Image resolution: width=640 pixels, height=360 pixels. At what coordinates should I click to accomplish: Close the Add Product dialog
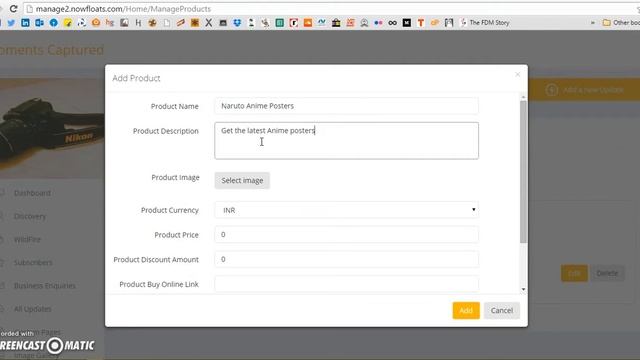[518, 74]
